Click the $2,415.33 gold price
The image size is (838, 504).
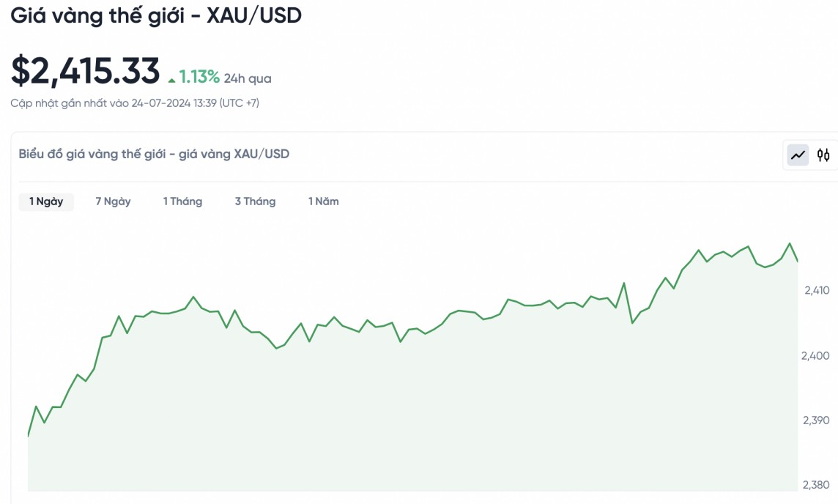tap(85, 71)
